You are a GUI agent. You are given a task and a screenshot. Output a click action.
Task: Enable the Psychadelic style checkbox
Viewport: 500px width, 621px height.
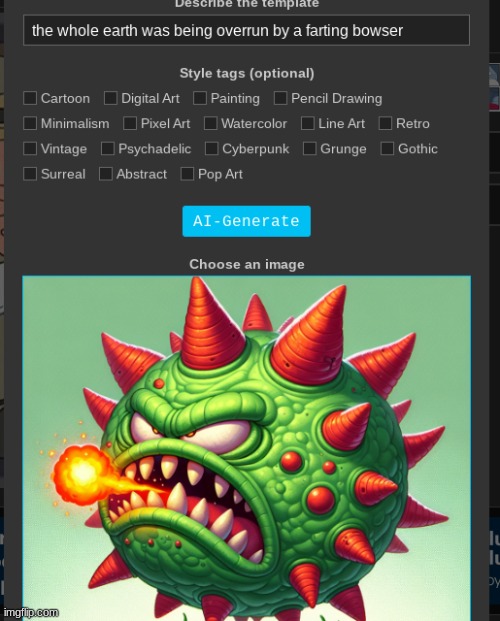click(x=108, y=149)
